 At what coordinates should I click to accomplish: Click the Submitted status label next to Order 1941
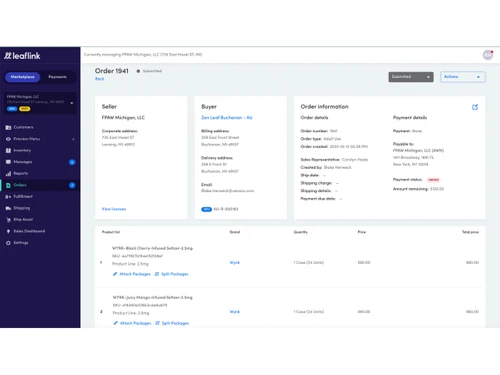pyautogui.click(x=152, y=71)
